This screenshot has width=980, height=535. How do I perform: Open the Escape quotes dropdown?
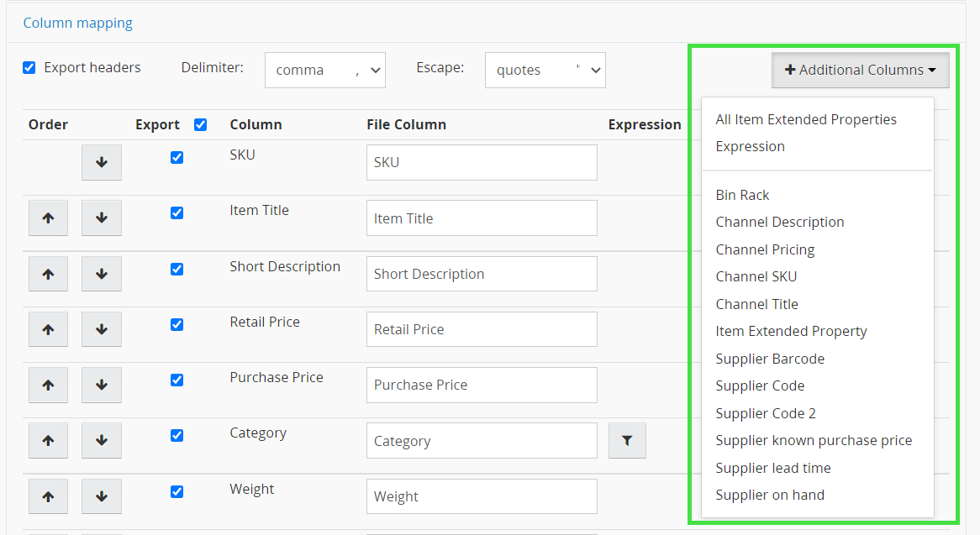pos(545,70)
